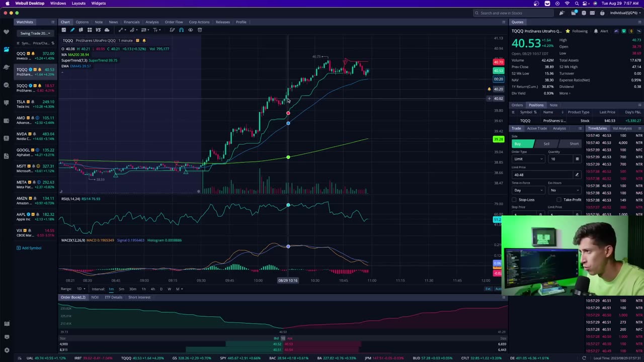Click the pencil icon in Limit Price field
Viewport: 644px width, 362px height.
coord(577,174)
